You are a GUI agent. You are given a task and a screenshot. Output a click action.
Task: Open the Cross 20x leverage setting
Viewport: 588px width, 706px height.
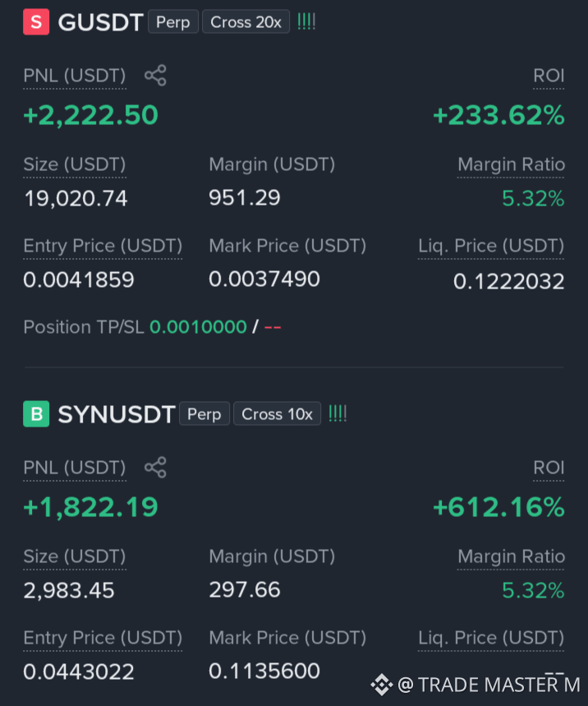pyautogui.click(x=246, y=22)
